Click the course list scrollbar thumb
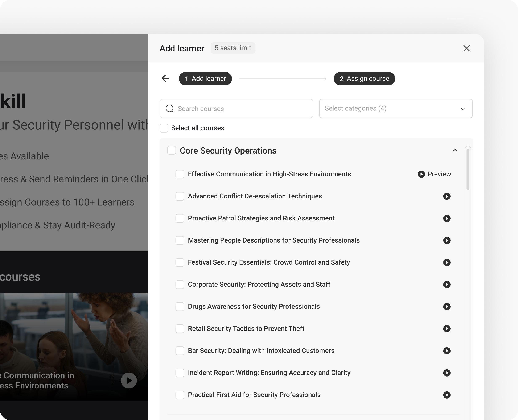Image resolution: width=518 pixels, height=420 pixels. (x=468, y=169)
